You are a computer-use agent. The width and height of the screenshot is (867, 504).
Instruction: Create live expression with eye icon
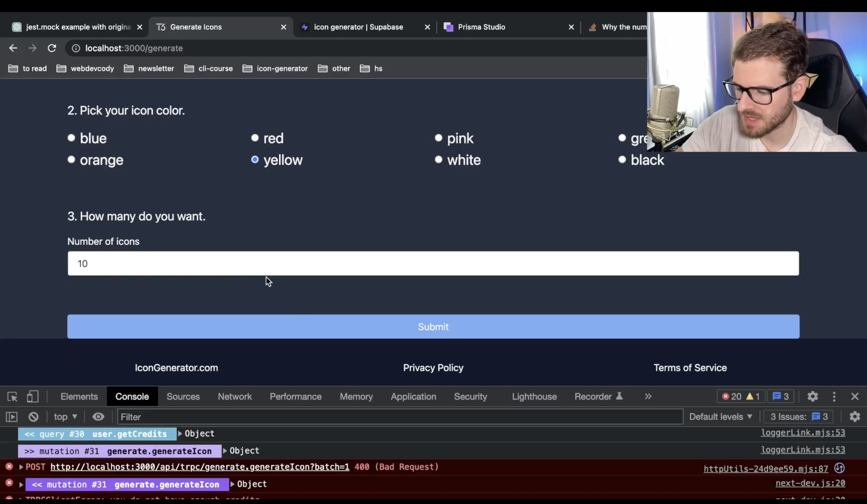click(x=98, y=417)
